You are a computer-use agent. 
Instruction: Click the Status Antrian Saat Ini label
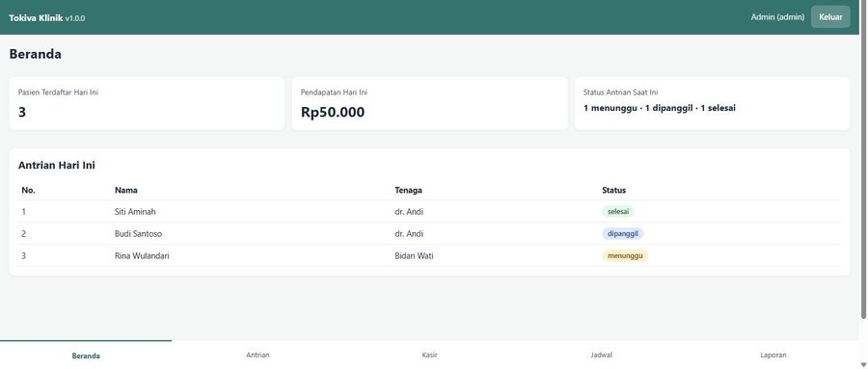[x=620, y=92]
